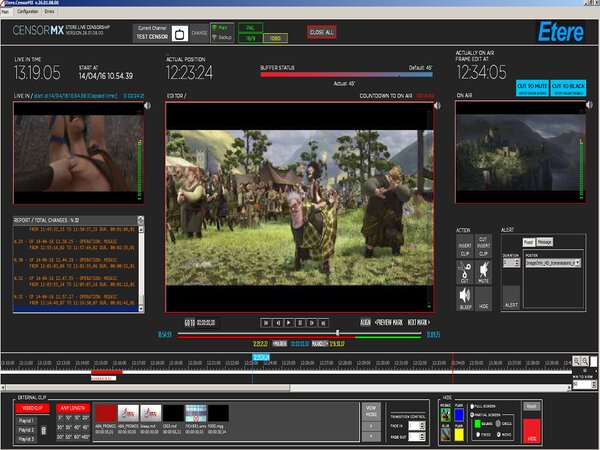Screen dimensions: 600x450
Task: Toggle On Air monitor speaker icon
Action: (590, 105)
